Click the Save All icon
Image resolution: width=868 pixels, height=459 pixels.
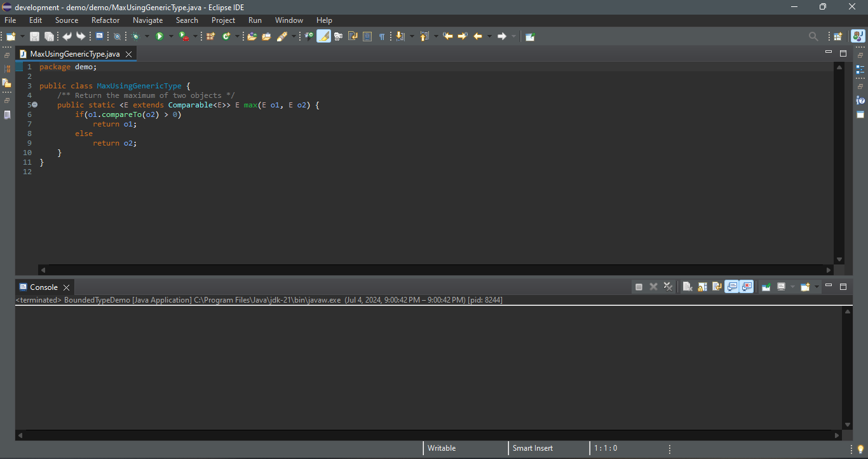click(x=49, y=36)
